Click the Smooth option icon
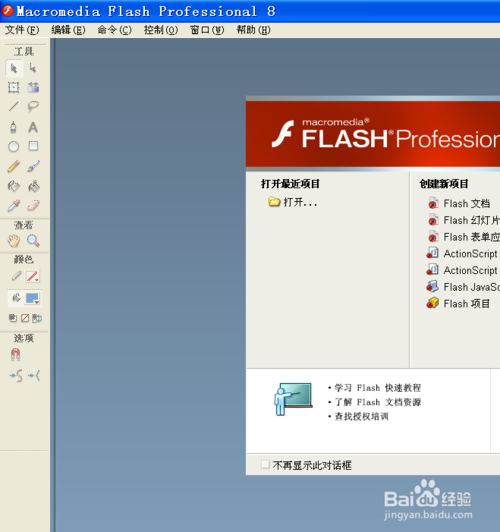Viewport: 500px width, 532px height. pyautogui.click(x=16, y=376)
